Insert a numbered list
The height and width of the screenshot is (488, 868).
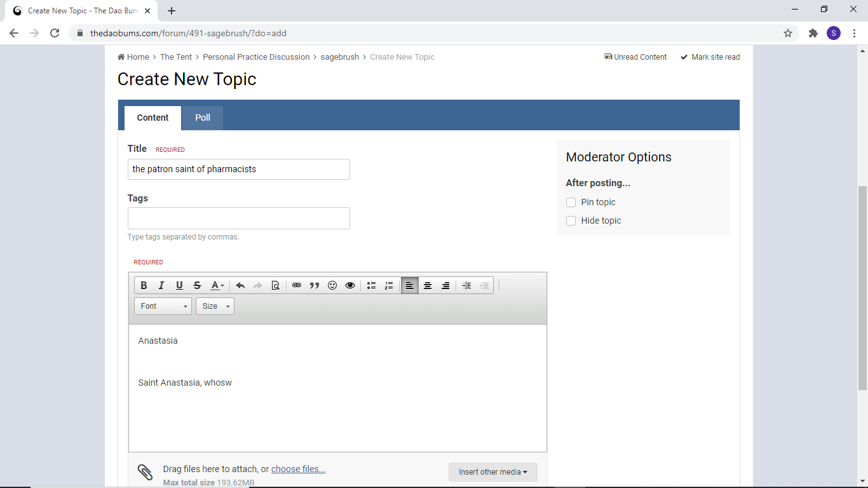[x=390, y=285]
